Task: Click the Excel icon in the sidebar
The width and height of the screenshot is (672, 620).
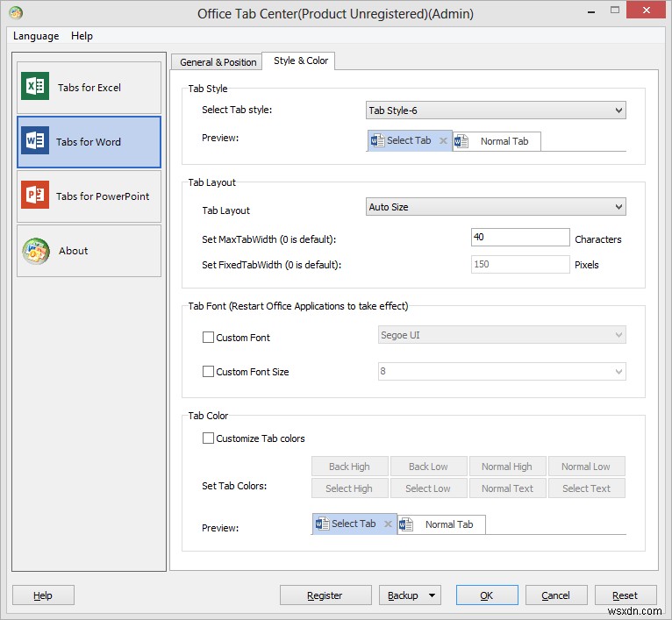Action: pos(36,87)
